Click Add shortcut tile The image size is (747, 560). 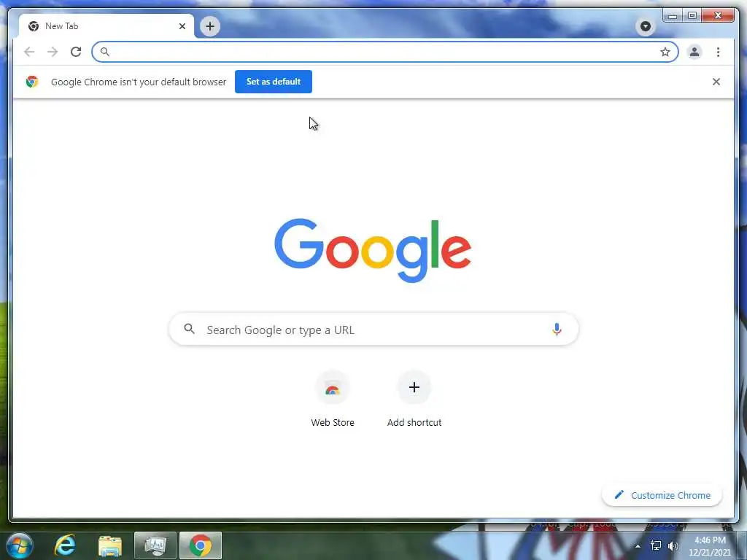tap(414, 399)
